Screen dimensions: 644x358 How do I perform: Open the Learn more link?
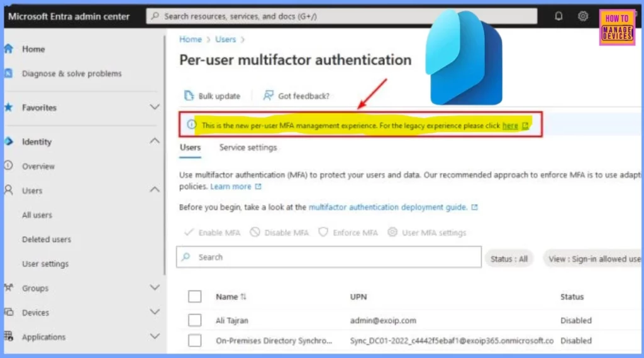coord(230,187)
